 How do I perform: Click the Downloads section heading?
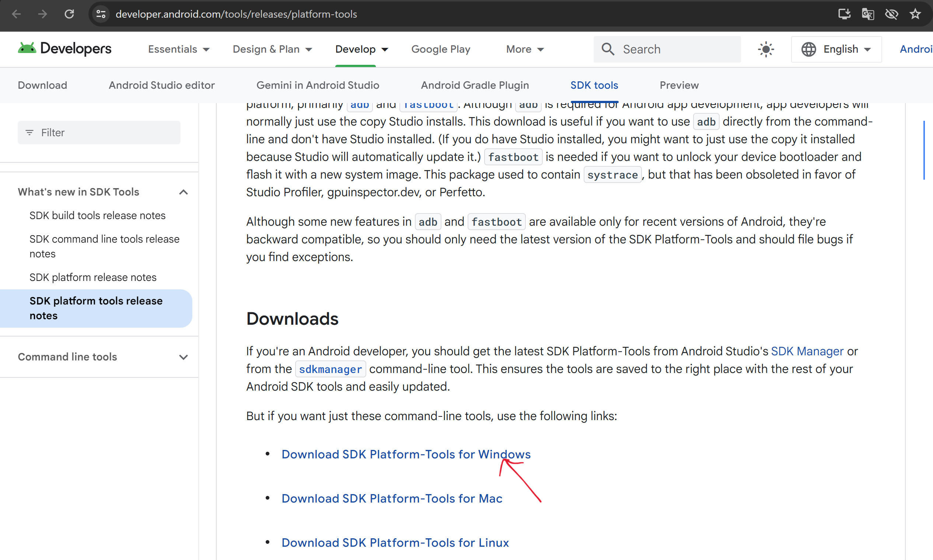tap(292, 319)
